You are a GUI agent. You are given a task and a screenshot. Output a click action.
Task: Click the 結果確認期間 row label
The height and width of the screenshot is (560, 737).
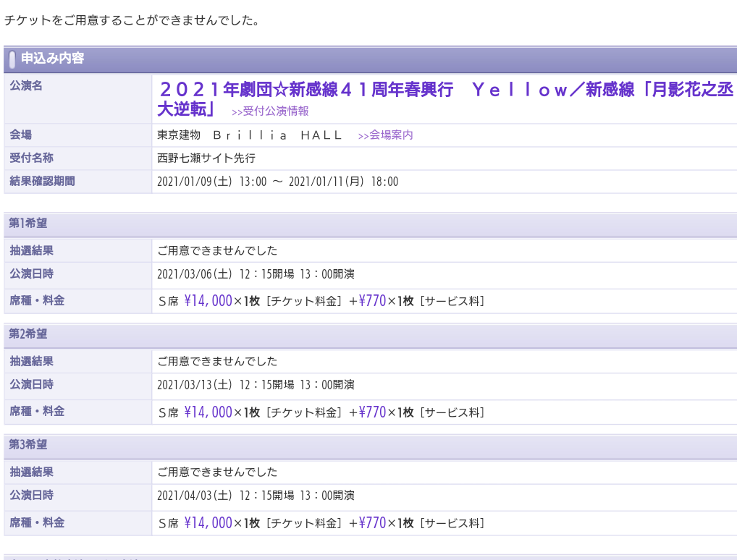click(x=42, y=182)
